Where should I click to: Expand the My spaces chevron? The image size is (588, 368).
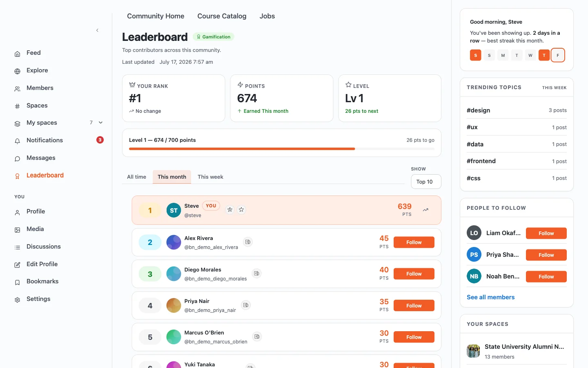(x=100, y=123)
